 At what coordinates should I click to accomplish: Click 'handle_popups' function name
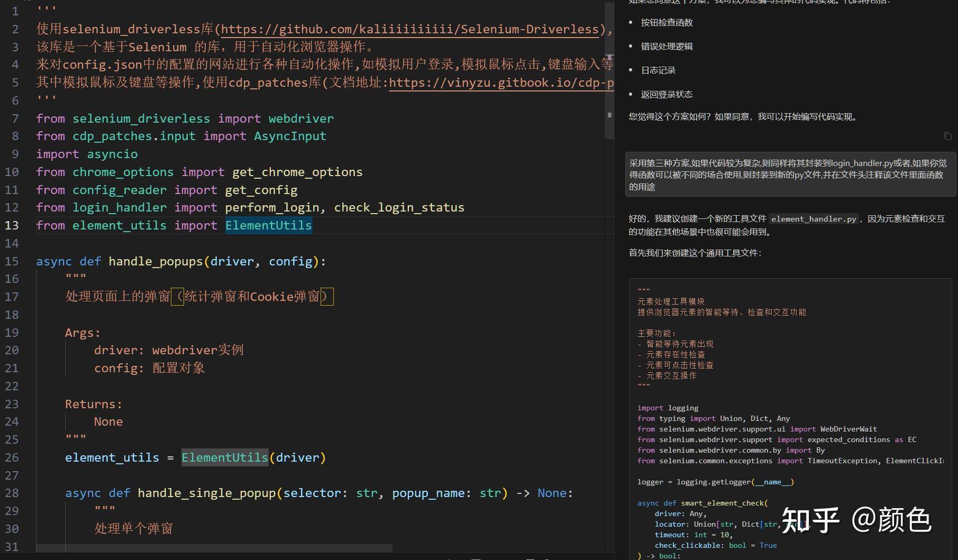[x=156, y=261]
